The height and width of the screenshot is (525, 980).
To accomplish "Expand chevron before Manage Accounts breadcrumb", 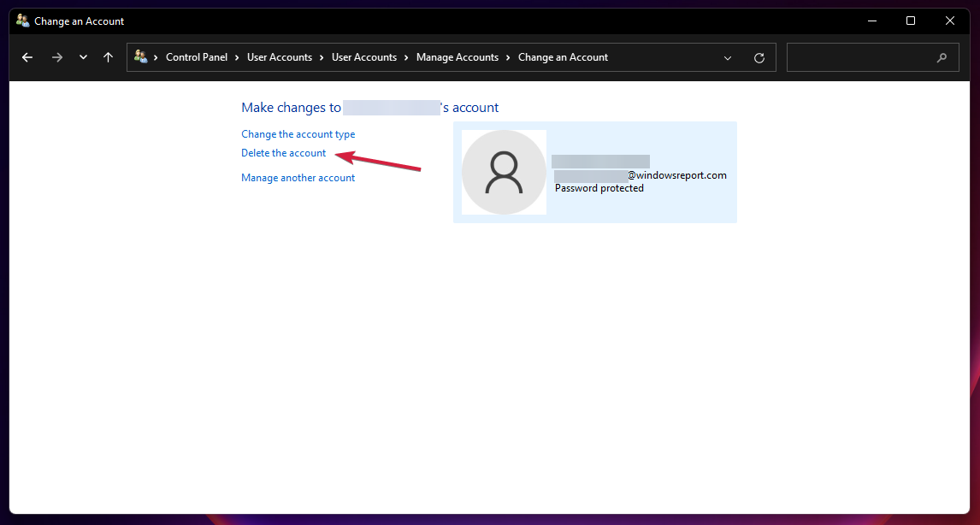I will [x=406, y=57].
